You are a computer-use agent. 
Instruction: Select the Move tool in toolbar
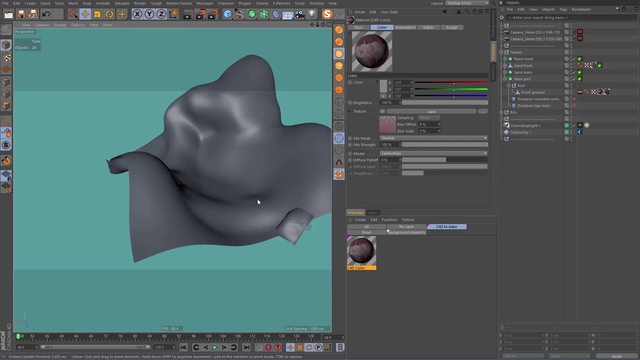85,14
